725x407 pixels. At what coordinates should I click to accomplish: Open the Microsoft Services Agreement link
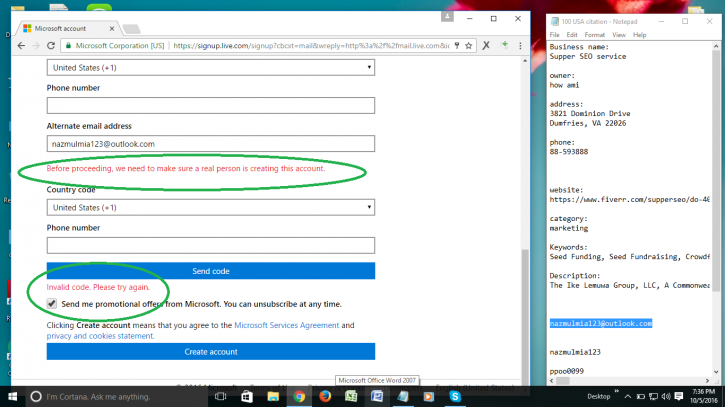click(287, 325)
